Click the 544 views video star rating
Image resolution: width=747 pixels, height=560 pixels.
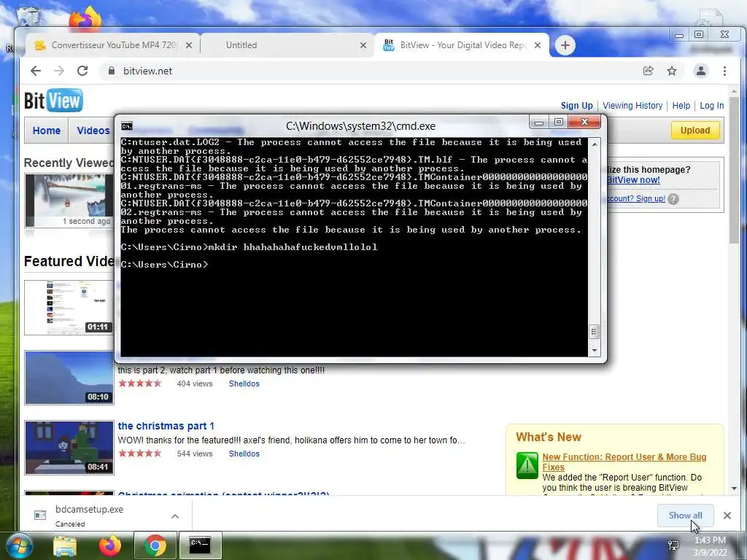point(140,454)
